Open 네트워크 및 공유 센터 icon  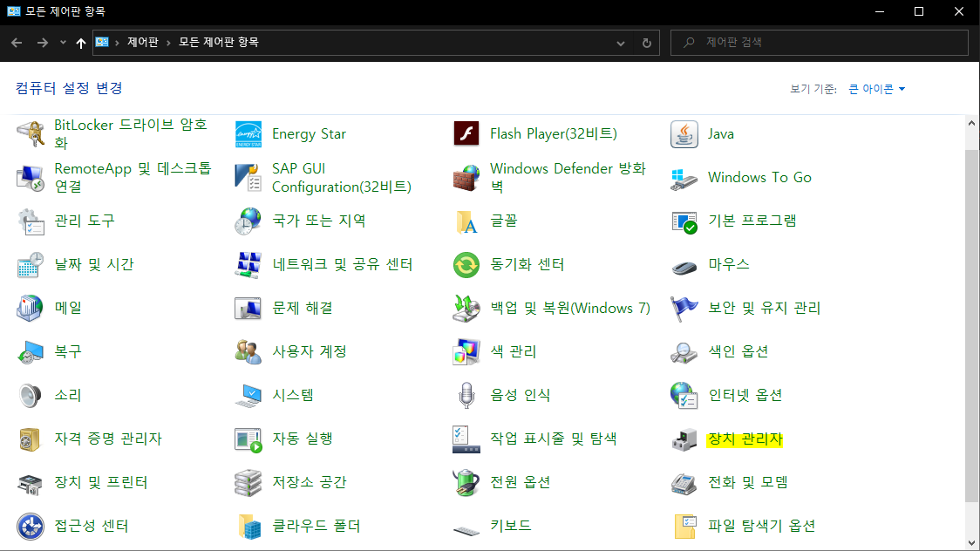[248, 265]
